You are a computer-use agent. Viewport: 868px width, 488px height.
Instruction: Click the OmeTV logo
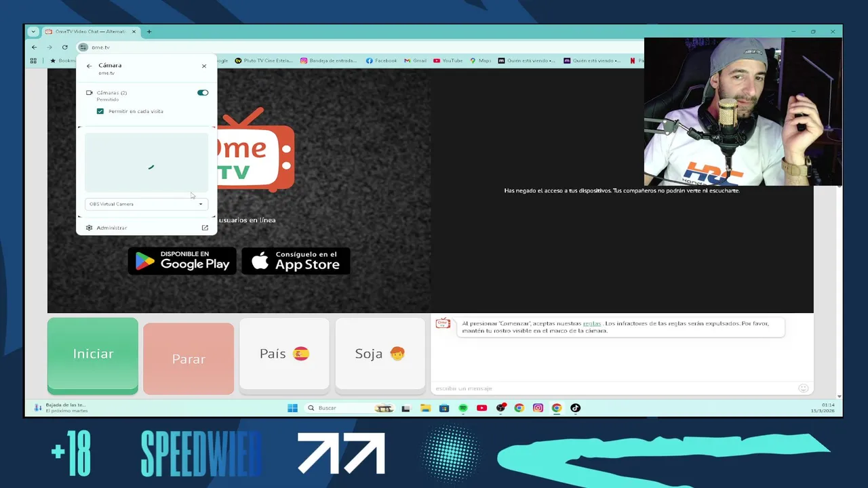[x=256, y=150]
